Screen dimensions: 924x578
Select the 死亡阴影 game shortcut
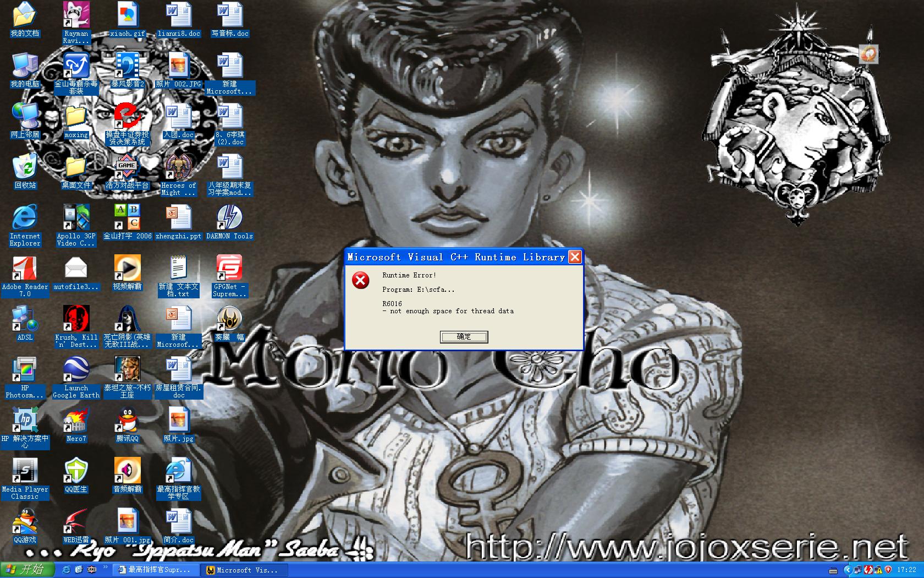[127, 327]
